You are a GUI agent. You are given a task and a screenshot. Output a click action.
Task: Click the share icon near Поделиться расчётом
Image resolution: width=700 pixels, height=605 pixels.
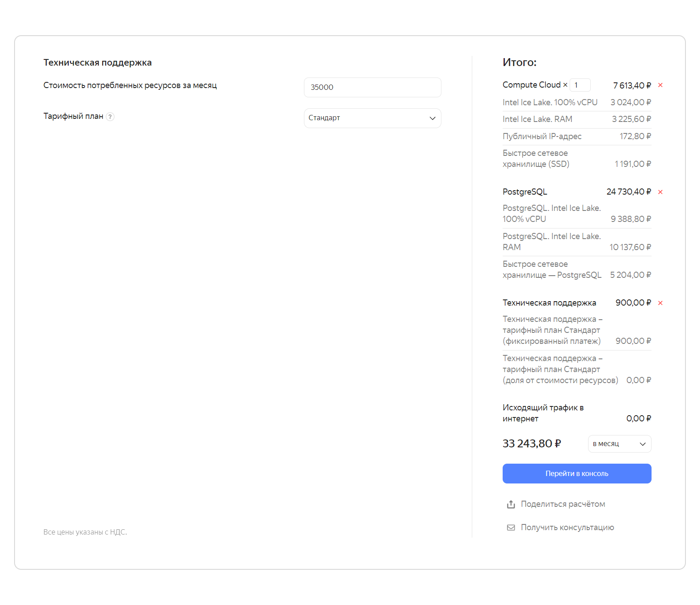tap(511, 504)
